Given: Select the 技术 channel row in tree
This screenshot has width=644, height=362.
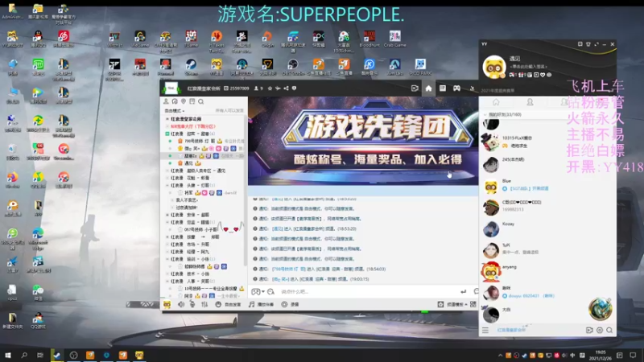Looking at the screenshot, I should 204,274.
